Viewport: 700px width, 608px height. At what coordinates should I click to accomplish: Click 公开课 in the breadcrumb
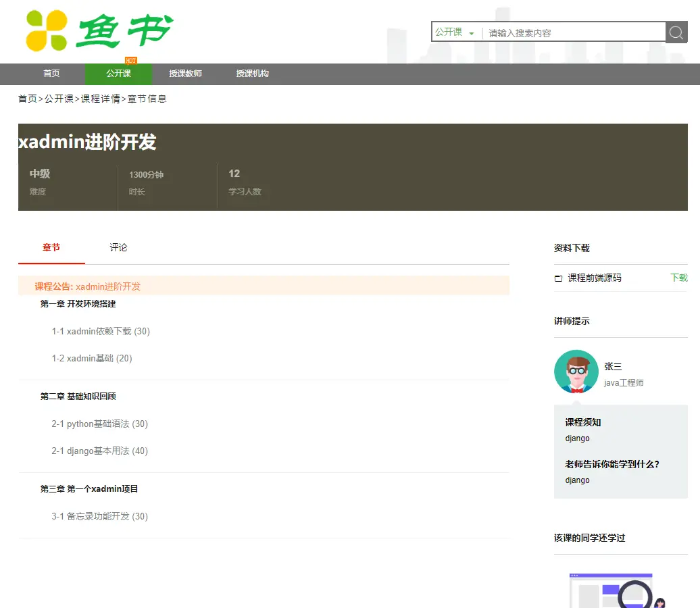pos(59,99)
